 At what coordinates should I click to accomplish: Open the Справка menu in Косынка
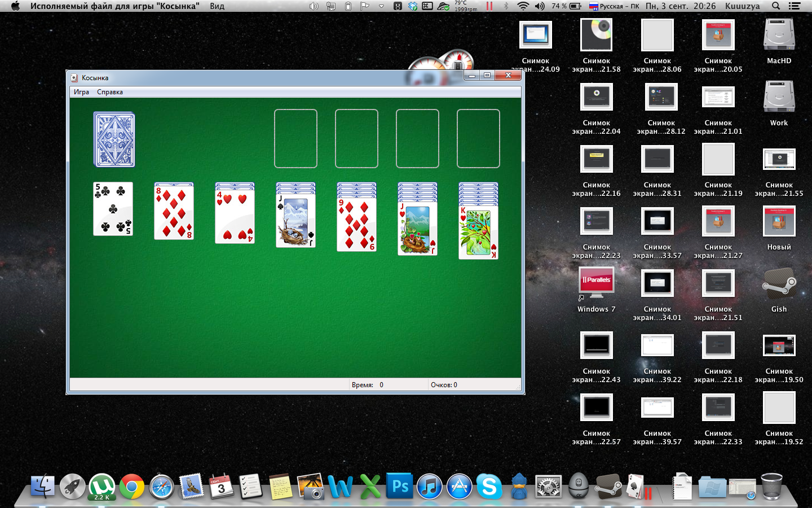(110, 92)
